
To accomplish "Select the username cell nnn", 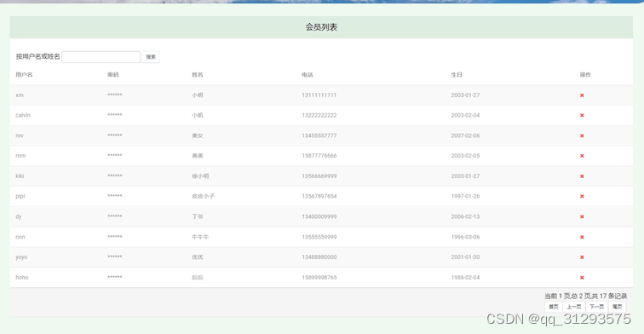I will pyautogui.click(x=20, y=237).
